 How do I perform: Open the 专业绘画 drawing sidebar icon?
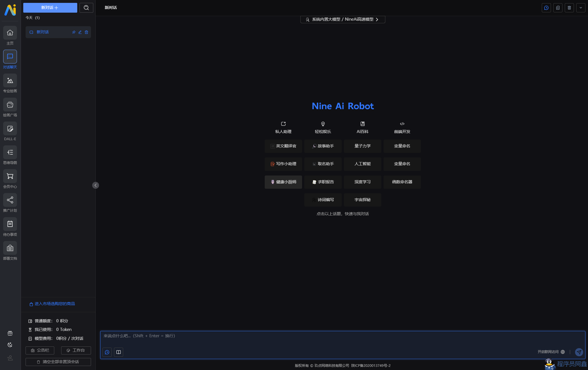tap(10, 81)
